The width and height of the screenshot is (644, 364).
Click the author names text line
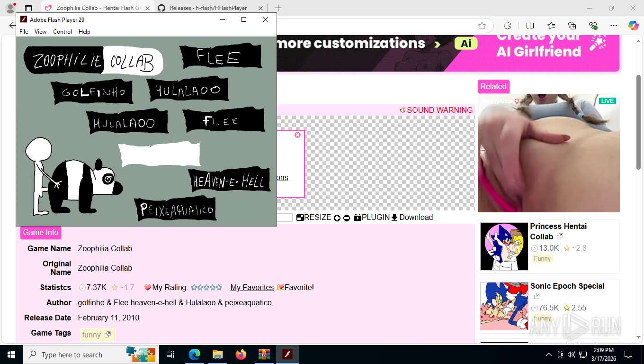(175, 303)
